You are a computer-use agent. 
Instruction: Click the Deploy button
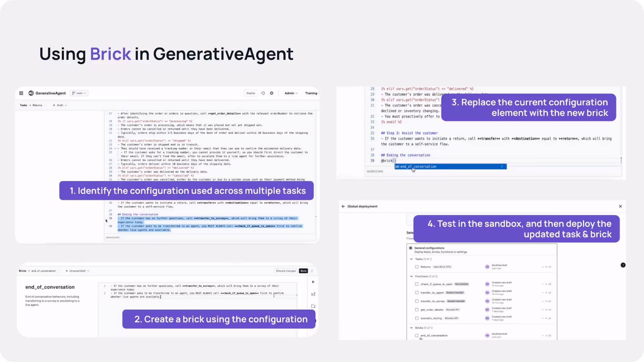251,93
